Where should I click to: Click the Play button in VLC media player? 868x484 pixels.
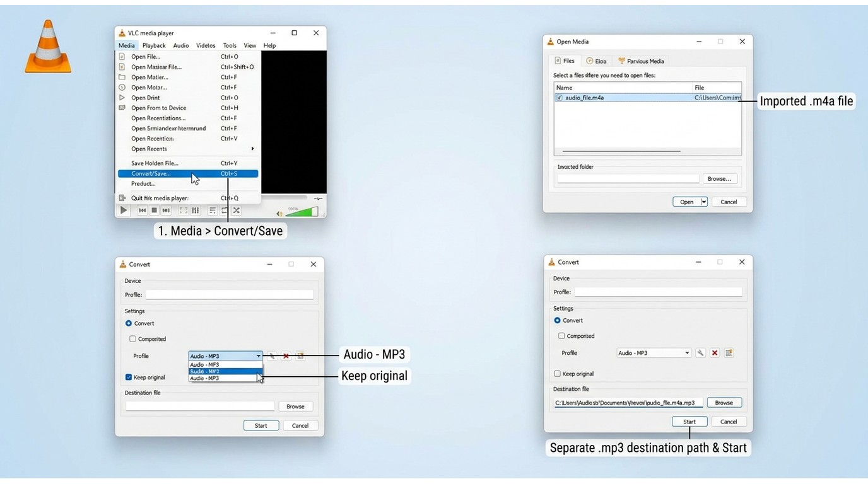(124, 210)
